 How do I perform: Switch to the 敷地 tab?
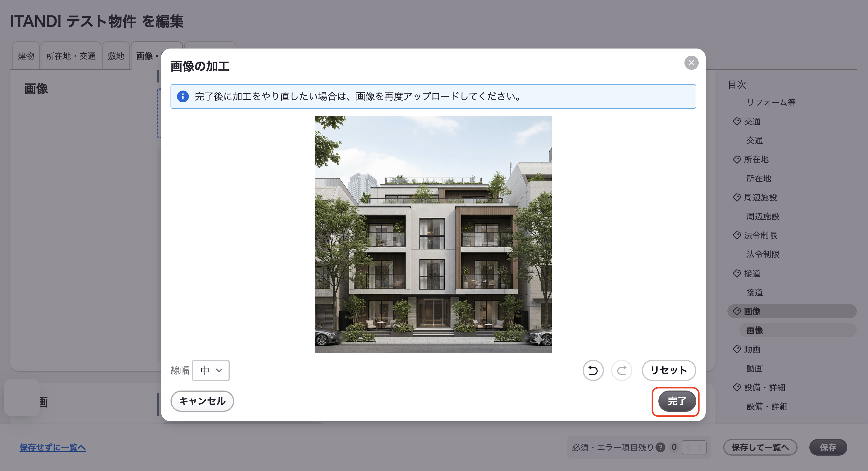pos(116,56)
